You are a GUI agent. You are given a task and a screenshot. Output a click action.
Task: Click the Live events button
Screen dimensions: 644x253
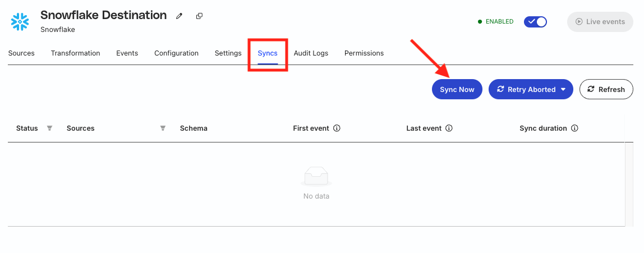click(x=600, y=22)
